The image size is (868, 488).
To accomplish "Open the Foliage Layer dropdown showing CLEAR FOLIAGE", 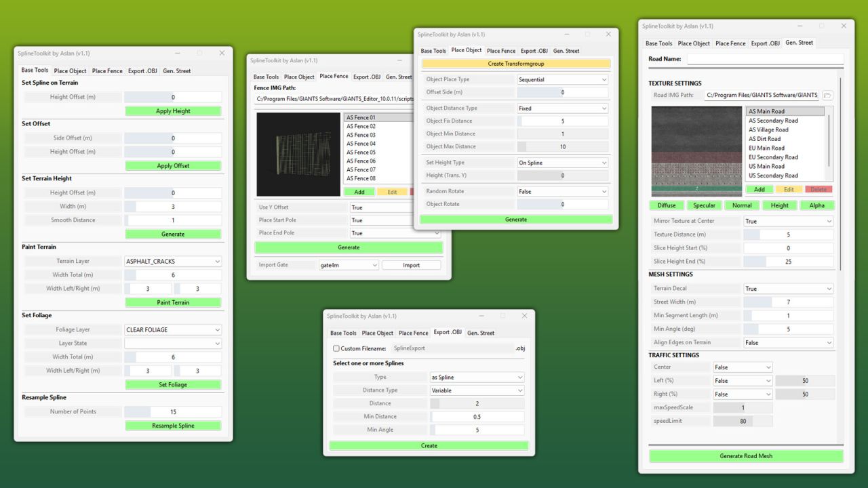I will (x=172, y=329).
